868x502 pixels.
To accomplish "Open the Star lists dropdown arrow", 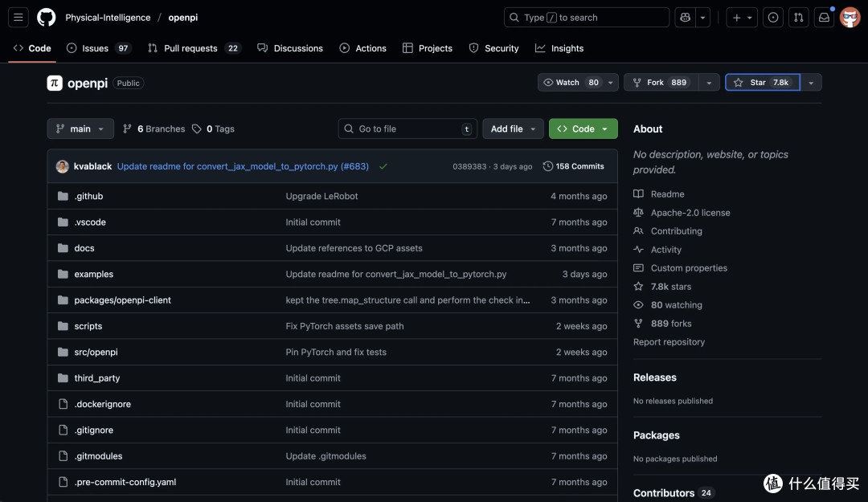I will tap(811, 83).
